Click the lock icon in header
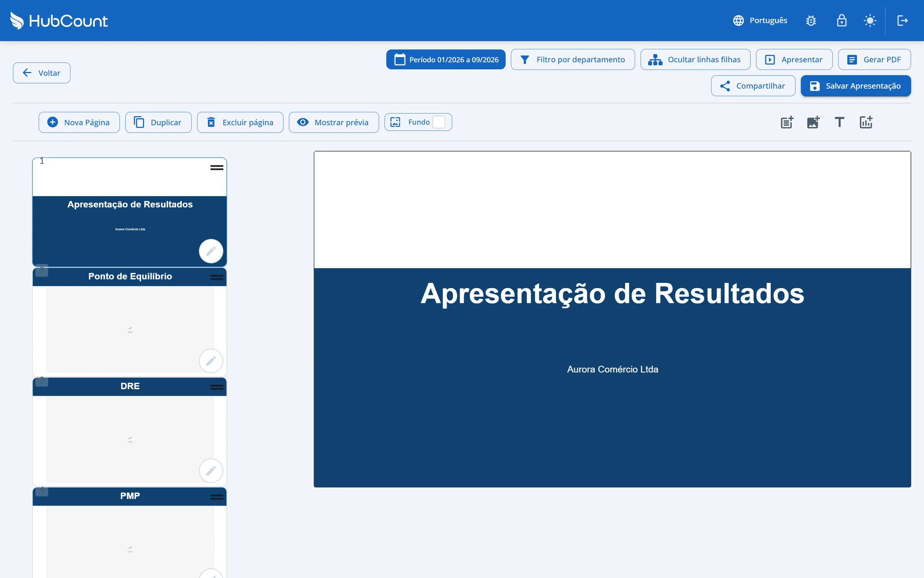 [842, 20]
